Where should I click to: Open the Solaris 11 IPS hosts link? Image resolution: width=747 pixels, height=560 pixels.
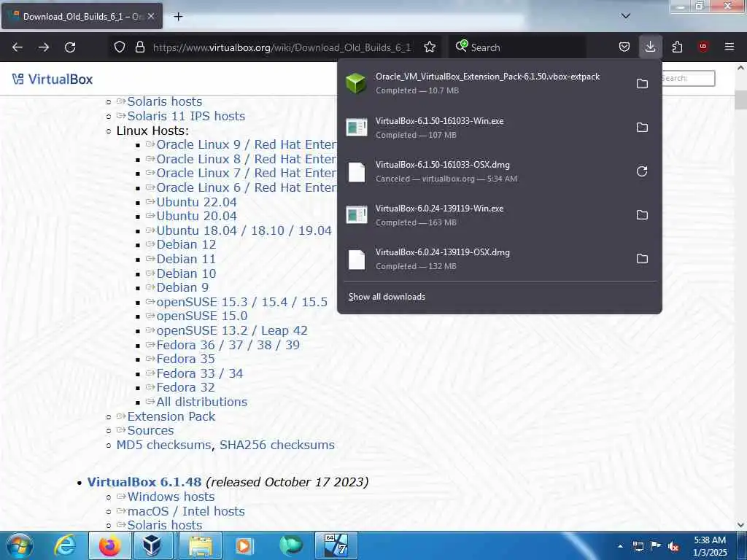(186, 116)
